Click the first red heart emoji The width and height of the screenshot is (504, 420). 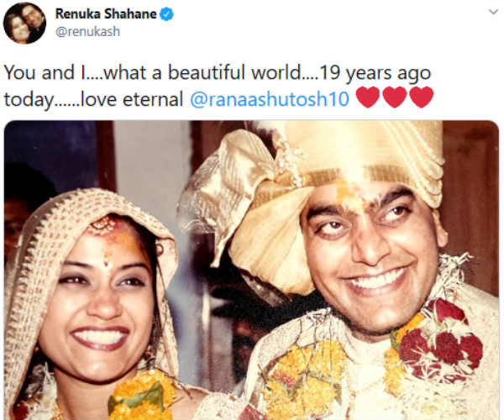pos(369,97)
